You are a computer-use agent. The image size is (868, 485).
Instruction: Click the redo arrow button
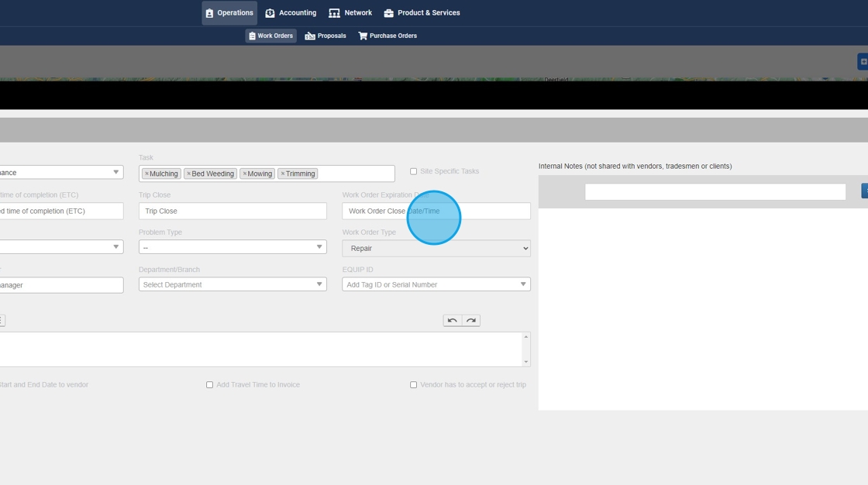[471, 321]
